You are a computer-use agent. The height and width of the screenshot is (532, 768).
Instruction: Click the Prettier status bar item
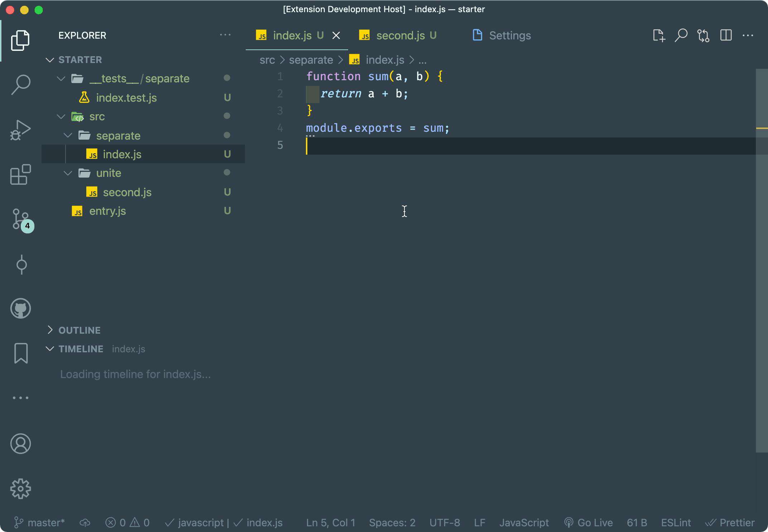click(730, 523)
